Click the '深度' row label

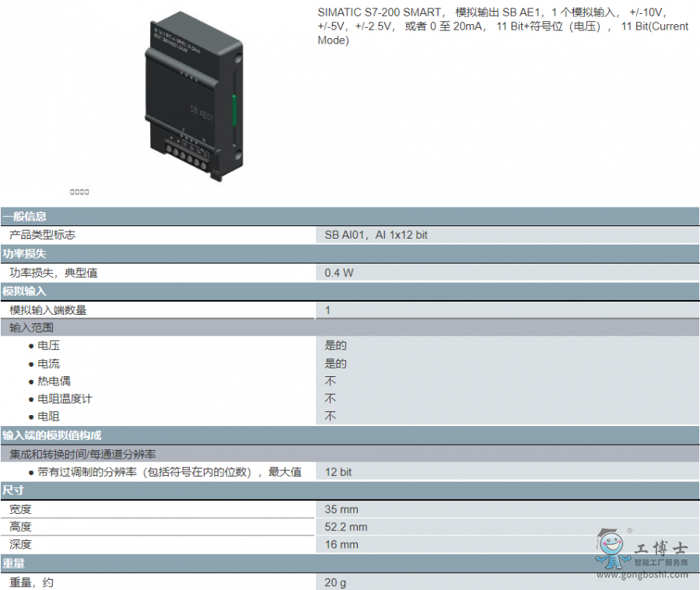(20, 544)
